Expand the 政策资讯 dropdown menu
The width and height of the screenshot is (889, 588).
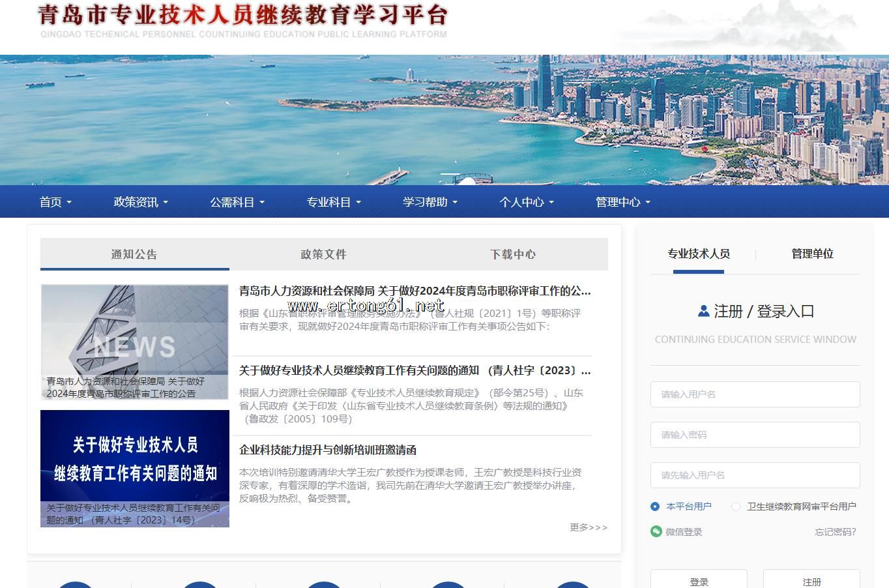(141, 202)
